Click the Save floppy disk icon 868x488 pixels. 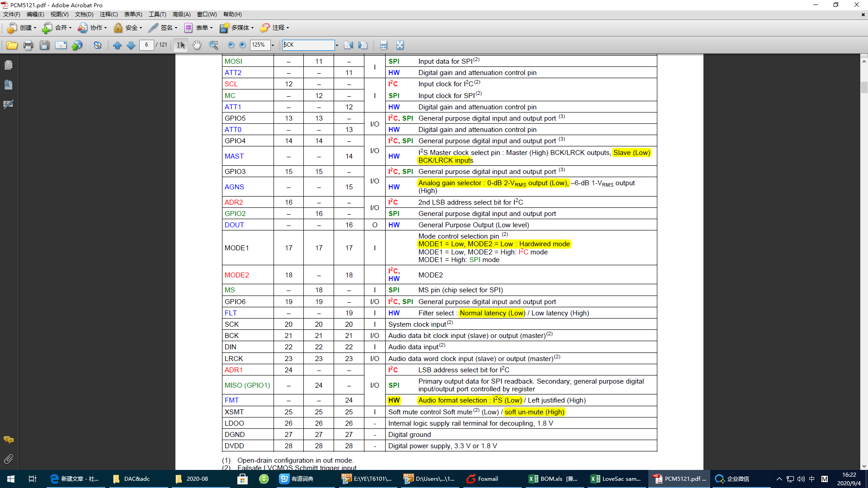pyautogui.click(x=44, y=45)
